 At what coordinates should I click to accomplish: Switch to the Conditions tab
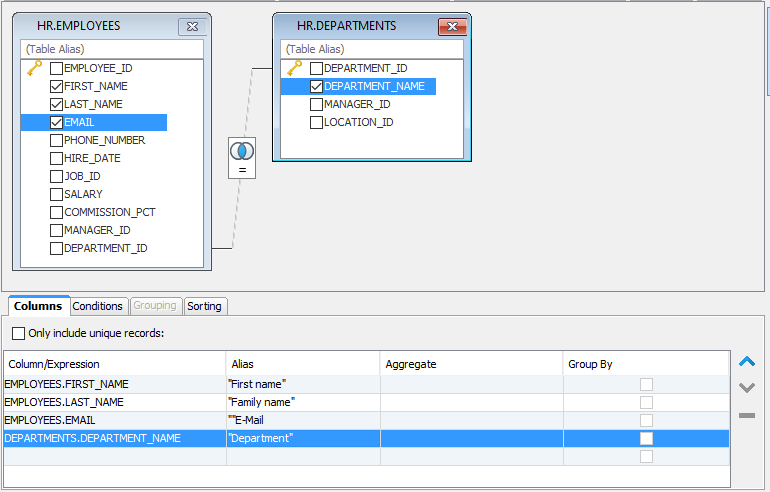[x=98, y=306]
